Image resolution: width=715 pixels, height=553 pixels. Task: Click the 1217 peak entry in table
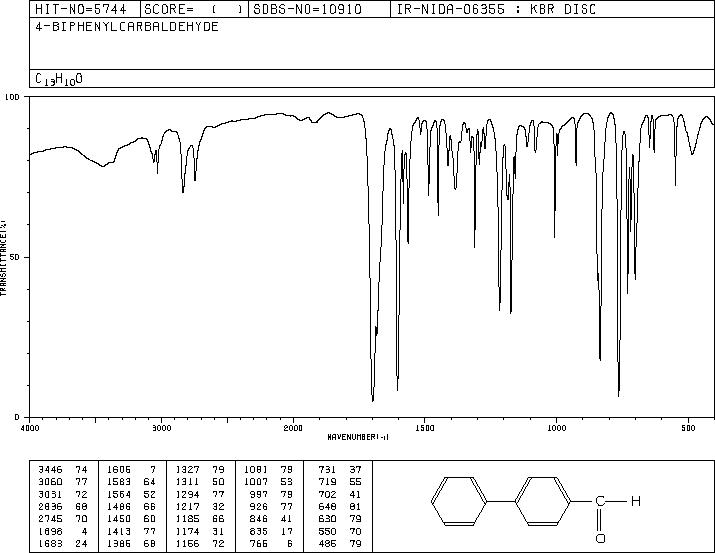click(200, 506)
